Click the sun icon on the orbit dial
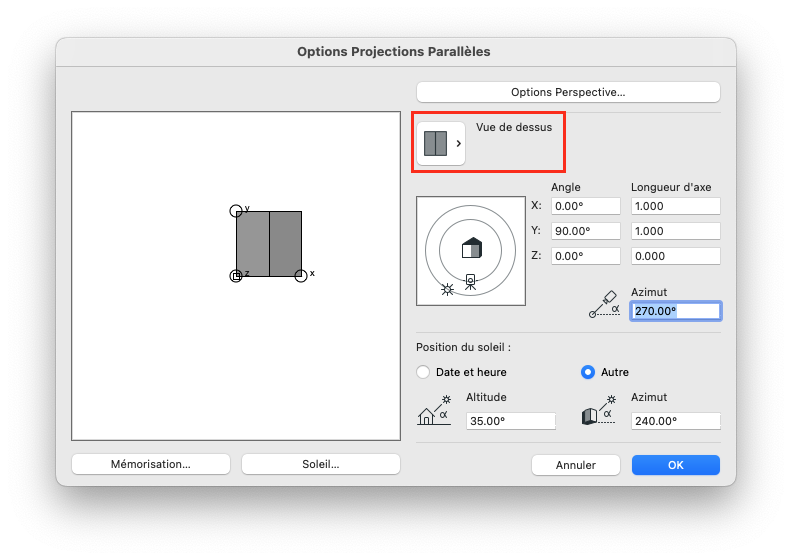 pos(447,289)
